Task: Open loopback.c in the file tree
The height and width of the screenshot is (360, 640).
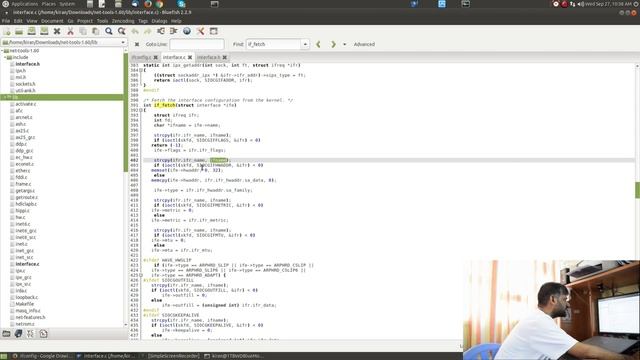Action: click(27, 297)
